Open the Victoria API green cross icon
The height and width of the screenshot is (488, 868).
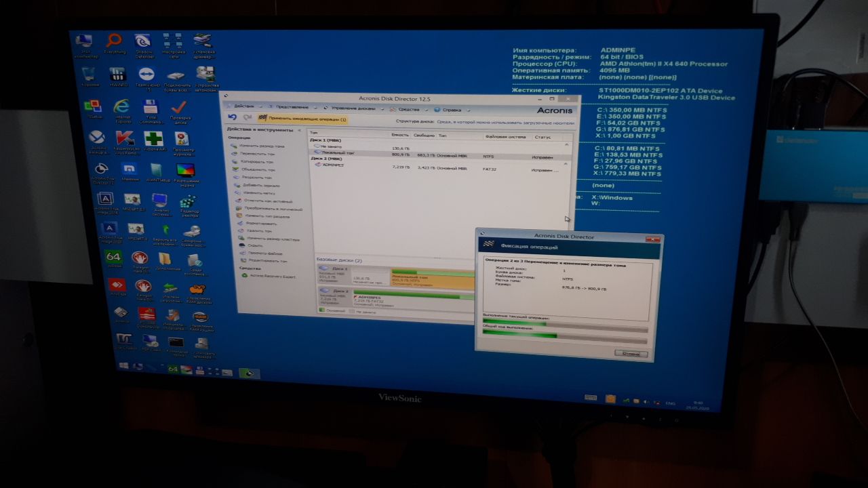coord(153,141)
